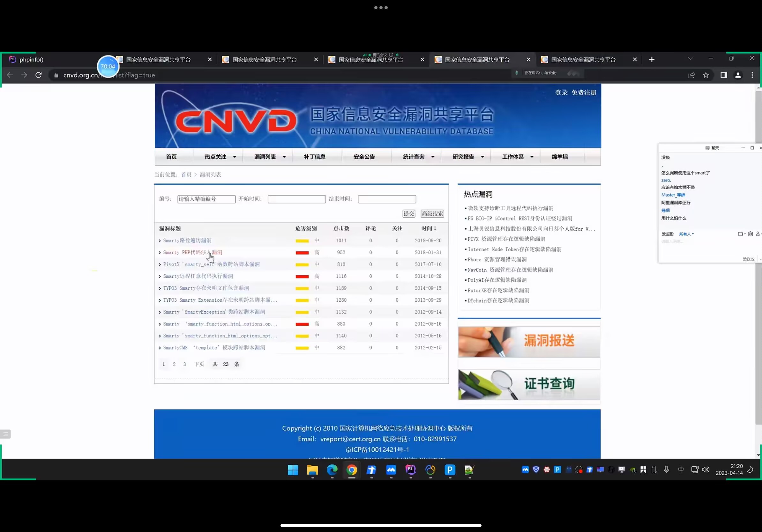Viewport: 762px width, 532px height.
Task: Open the 首页 navigation item
Action: [x=171, y=157]
